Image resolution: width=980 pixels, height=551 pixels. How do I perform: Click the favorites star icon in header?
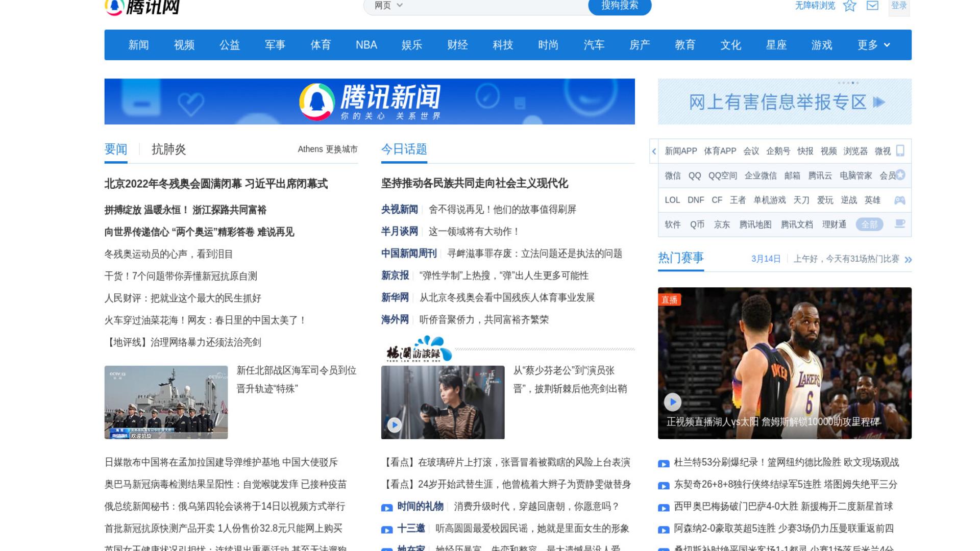(849, 6)
